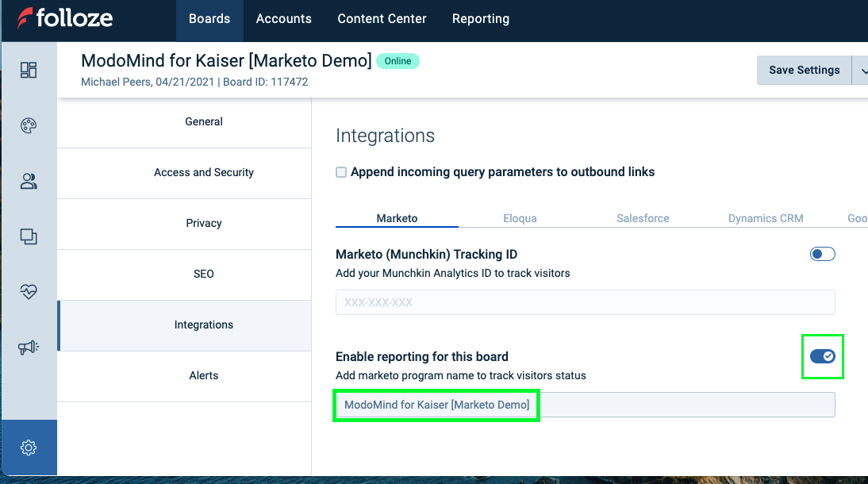The image size is (868, 484).
Task: Click the board title ModoMind for Kaiser
Action: 226,60
